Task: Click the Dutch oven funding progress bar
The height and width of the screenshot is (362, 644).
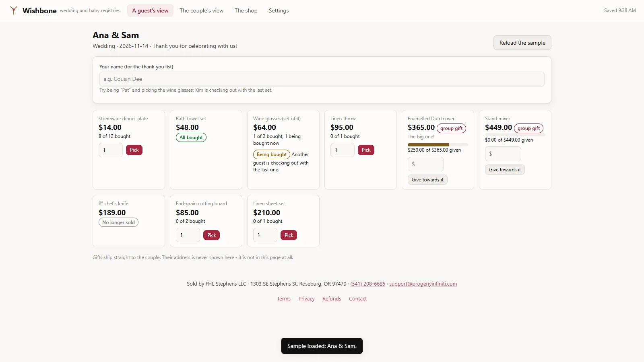Action: 438,145
